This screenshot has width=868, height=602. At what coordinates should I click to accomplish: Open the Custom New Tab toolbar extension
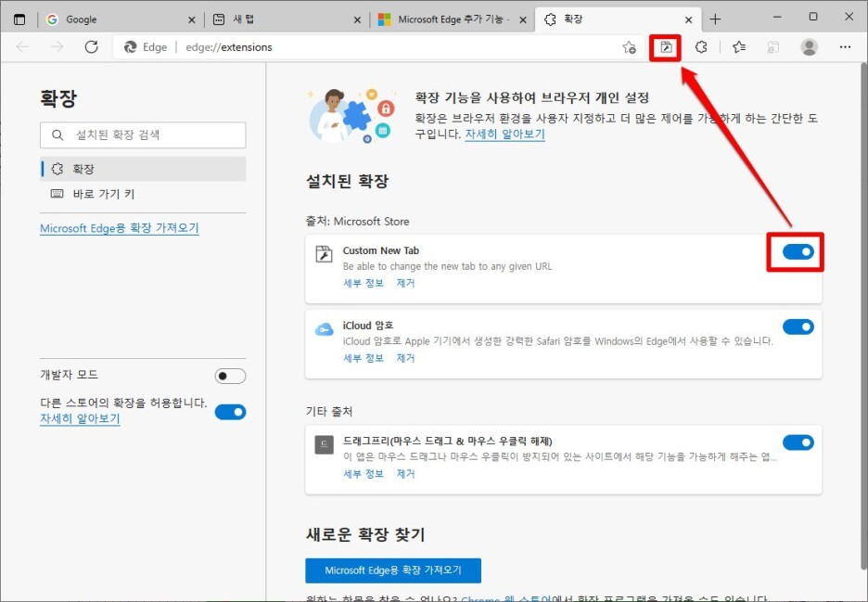pyautogui.click(x=666, y=47)
